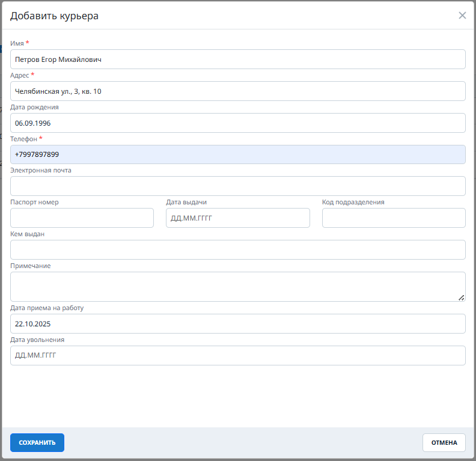Click the 'Добавить курьера' dialog title
The width and height of the screenshot is (476, 461).
pyautogui.click(x=54, y=16)
